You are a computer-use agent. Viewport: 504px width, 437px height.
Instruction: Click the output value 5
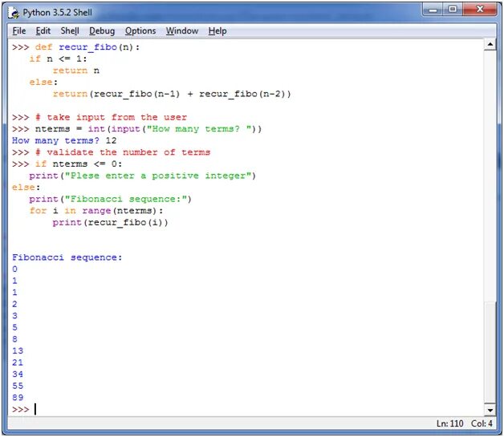[14, 327]
